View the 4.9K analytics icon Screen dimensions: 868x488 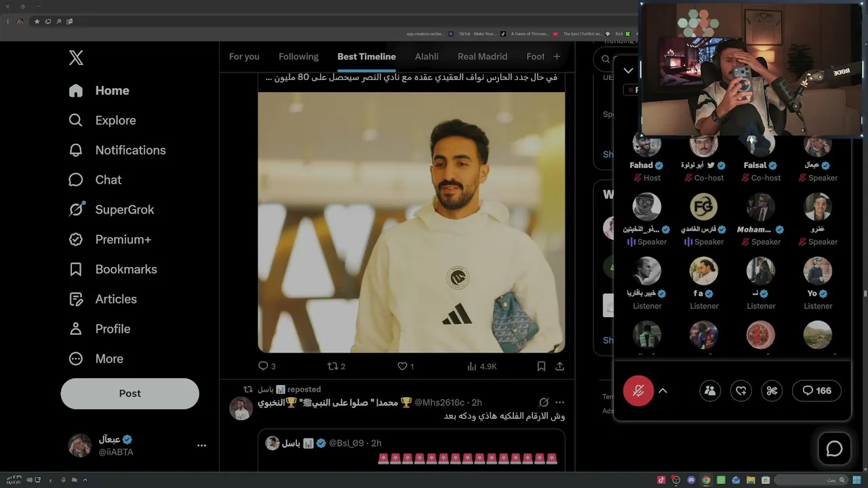pyautogui.click(x=472, y=366)
